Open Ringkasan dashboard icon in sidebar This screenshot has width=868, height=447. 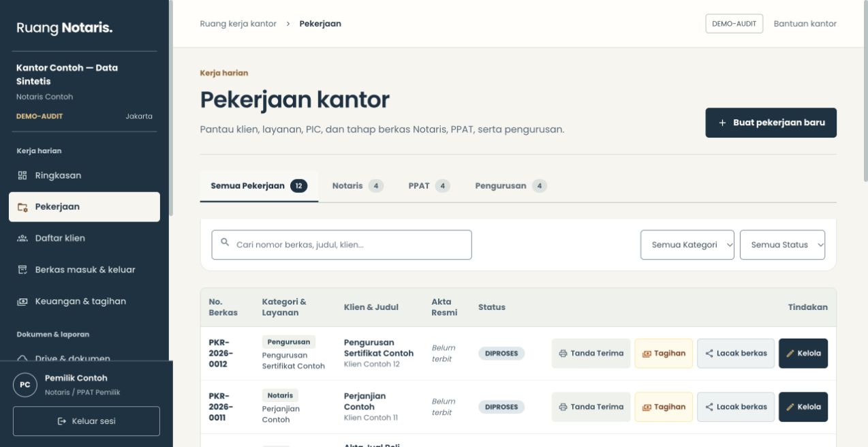[22, 176]
